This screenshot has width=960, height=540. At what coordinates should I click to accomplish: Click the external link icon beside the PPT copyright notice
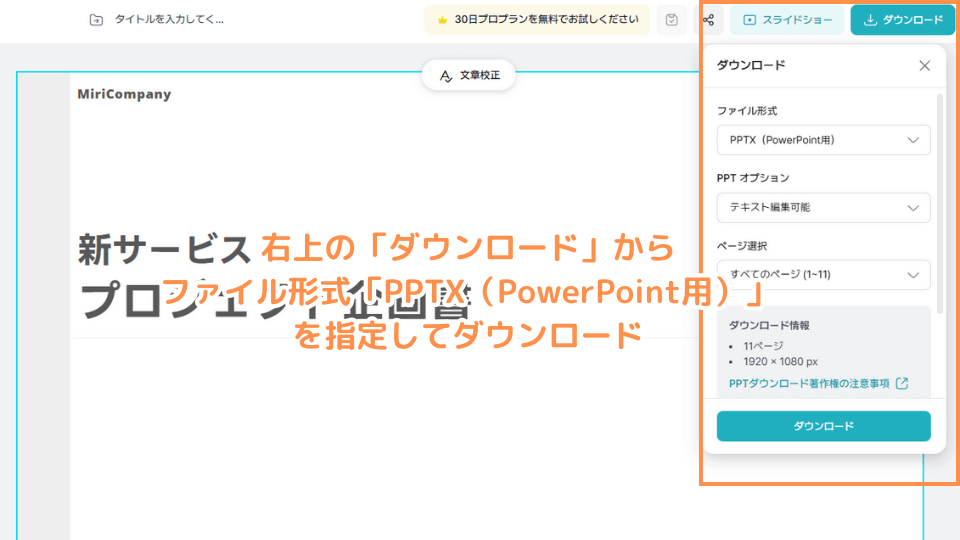coord(902,383)
